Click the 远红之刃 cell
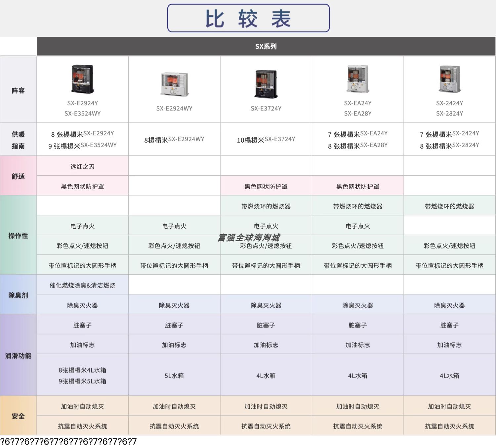Viewport: 496px width, 448px height. coord(82,166)
